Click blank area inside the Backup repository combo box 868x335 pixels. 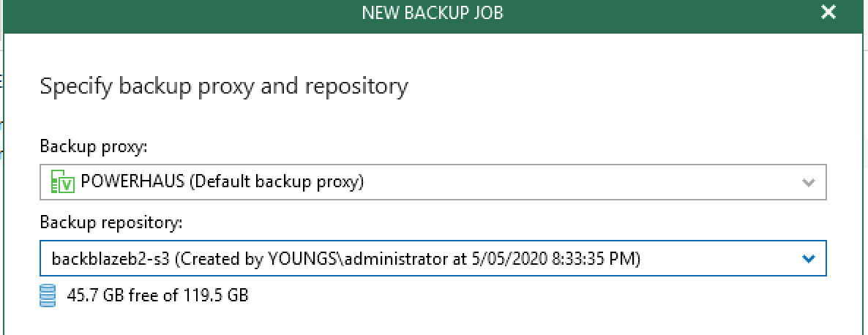click(719, 258)
